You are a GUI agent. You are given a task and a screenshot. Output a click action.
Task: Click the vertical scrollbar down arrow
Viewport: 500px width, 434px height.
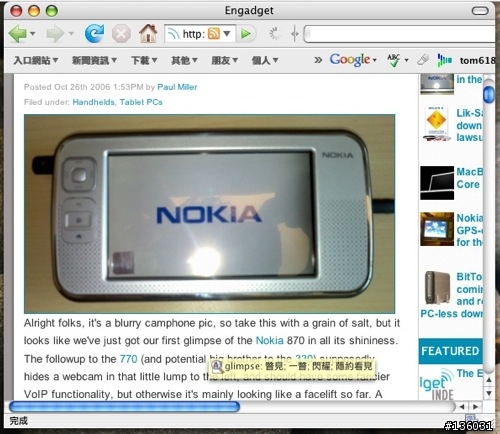click(489, 393)
